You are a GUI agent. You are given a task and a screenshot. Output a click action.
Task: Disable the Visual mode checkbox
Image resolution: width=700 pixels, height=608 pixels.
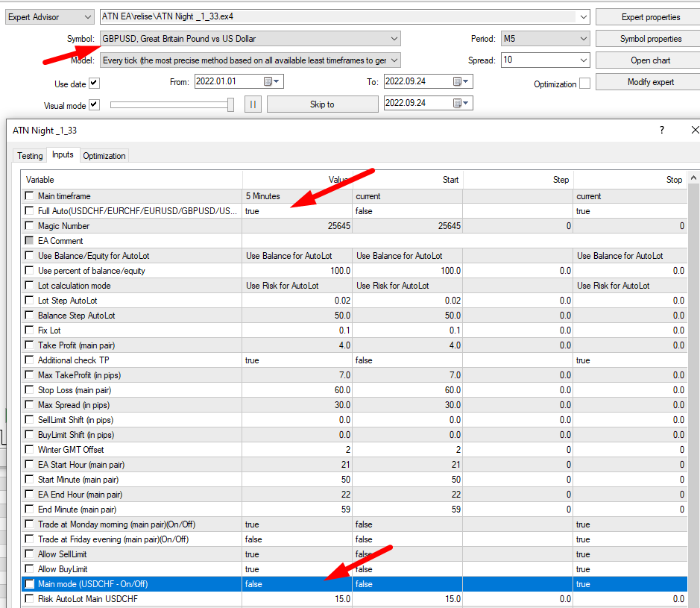coord(94,105)
